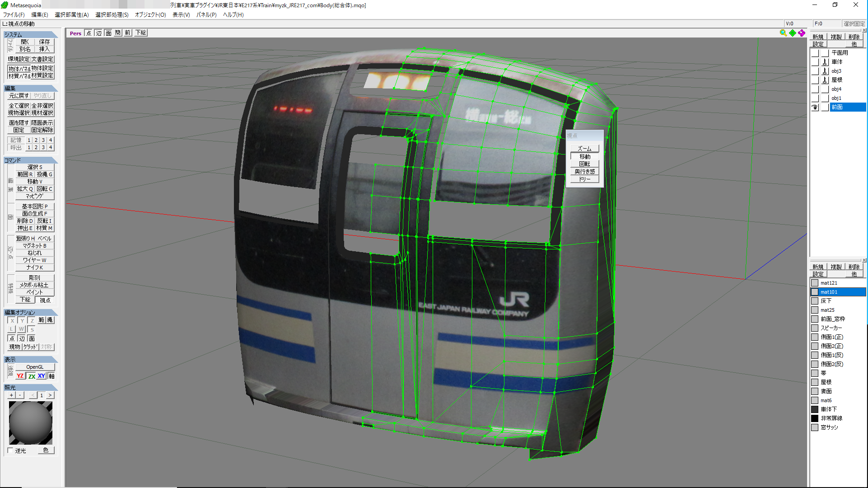This screenshot has width=868, height=488.
Task: Select the 拡大 Q scale command
Action: [x=25, y=189]
